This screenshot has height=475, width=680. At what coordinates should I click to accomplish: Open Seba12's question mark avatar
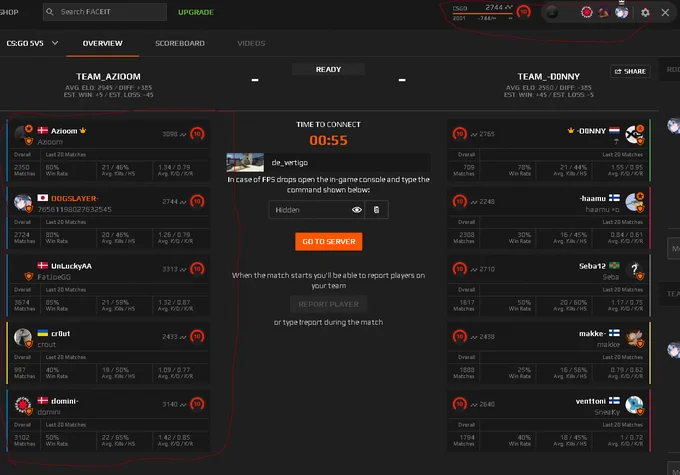point(634,270)
